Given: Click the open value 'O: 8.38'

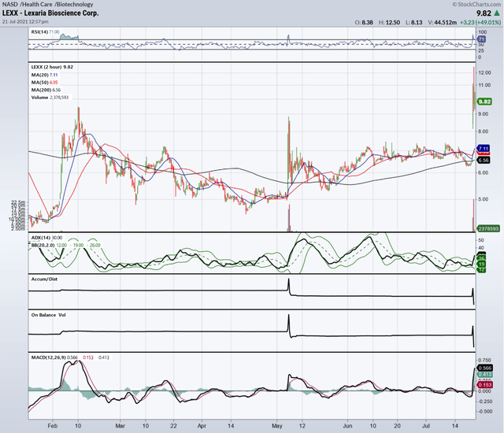Looking at the screenshot, I should tap(364, 23).
